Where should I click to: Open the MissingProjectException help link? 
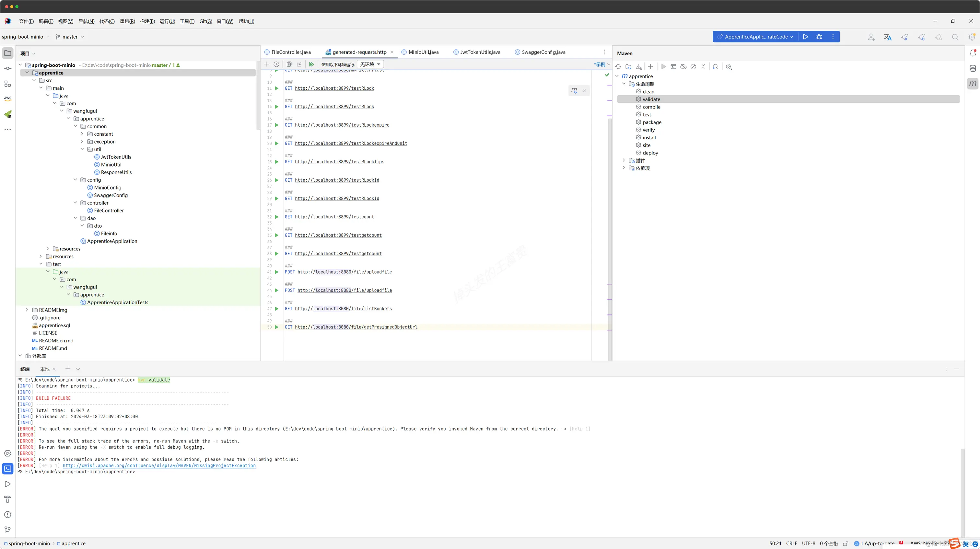[x=159, y=465]
